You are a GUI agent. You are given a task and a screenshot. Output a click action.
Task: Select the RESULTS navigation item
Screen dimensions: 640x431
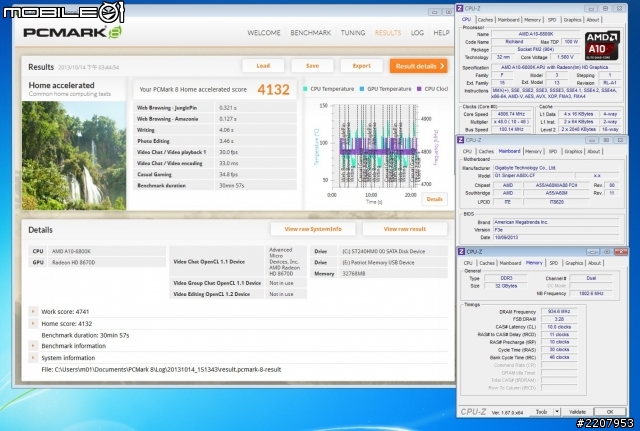(x=388, y=33)
